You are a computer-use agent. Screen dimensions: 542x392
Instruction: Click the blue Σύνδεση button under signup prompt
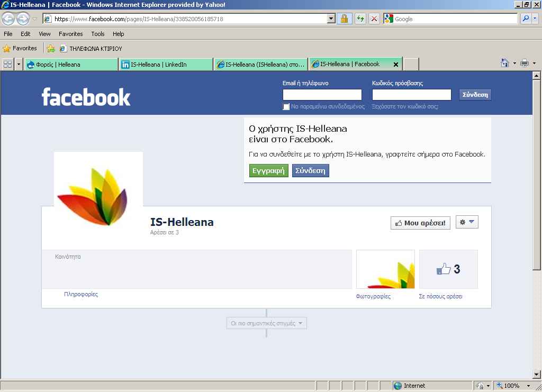pos(310,171)
